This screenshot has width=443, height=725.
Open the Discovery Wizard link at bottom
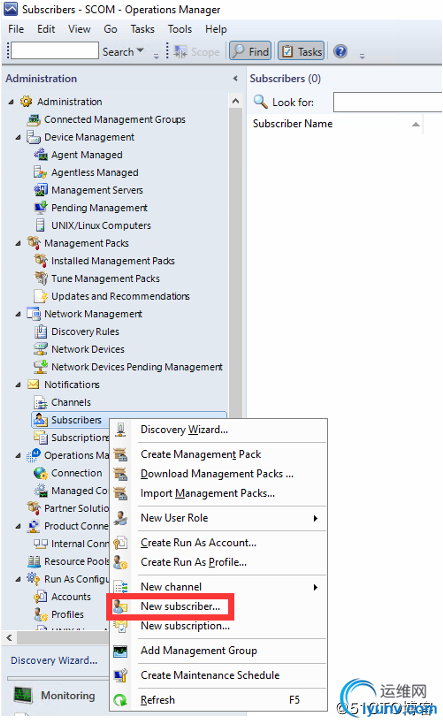coord(54,660)
